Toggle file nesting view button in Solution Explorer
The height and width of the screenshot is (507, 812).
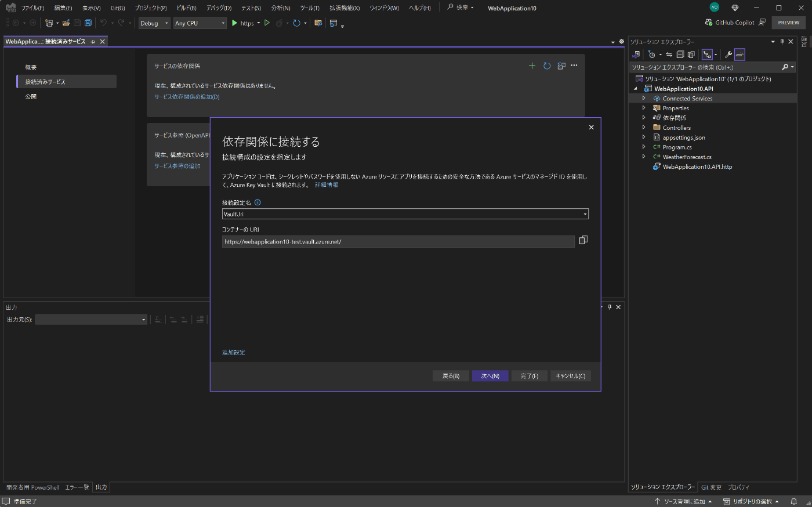(x=707, y=55)
